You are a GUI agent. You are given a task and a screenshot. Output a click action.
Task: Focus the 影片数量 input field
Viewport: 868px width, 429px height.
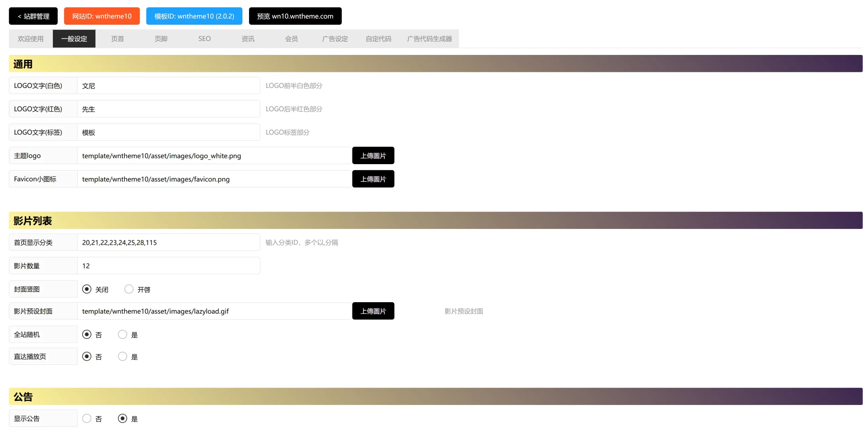[168, 266]
